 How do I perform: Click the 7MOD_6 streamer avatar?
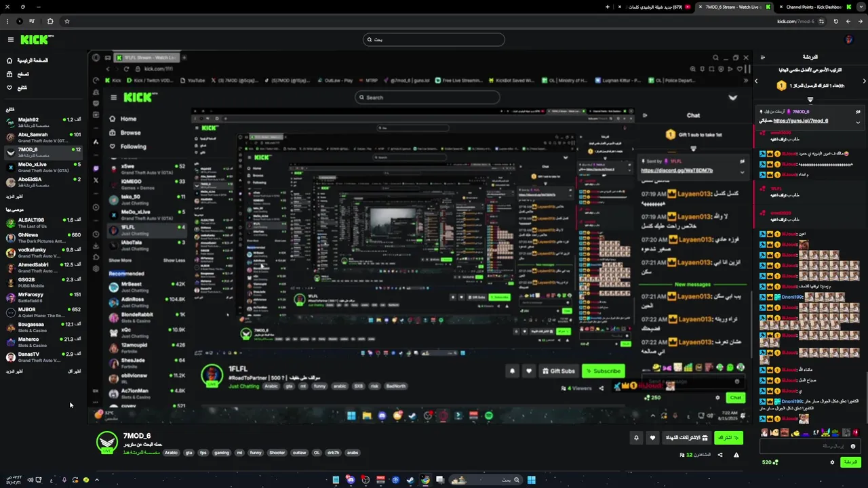pyautogui.click(x=106, y=442)
